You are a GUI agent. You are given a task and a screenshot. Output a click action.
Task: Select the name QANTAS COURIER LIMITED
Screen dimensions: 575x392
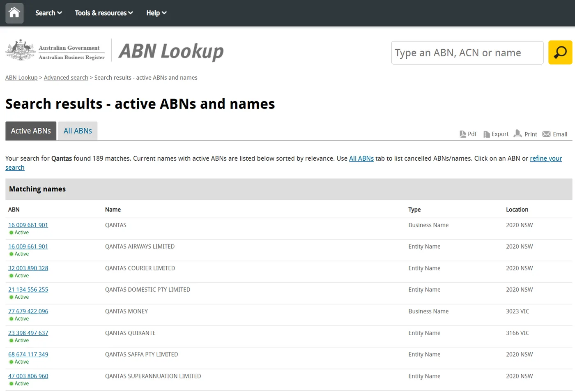pyautogui.click(x=140, y=268)
